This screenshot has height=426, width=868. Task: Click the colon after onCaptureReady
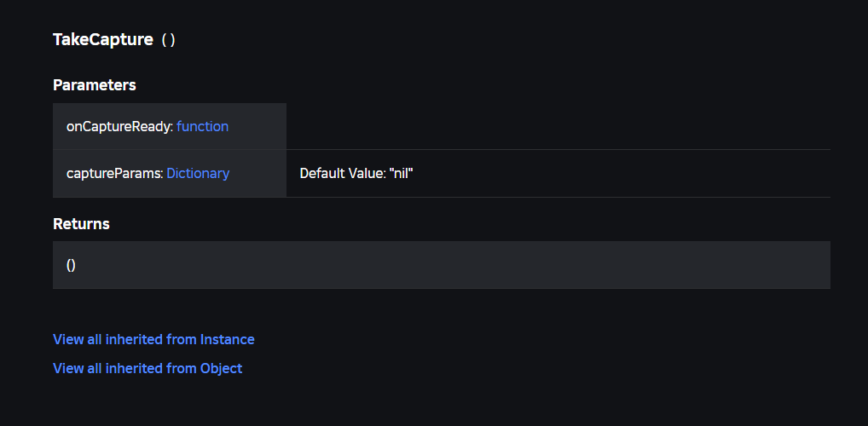point(171,127)
